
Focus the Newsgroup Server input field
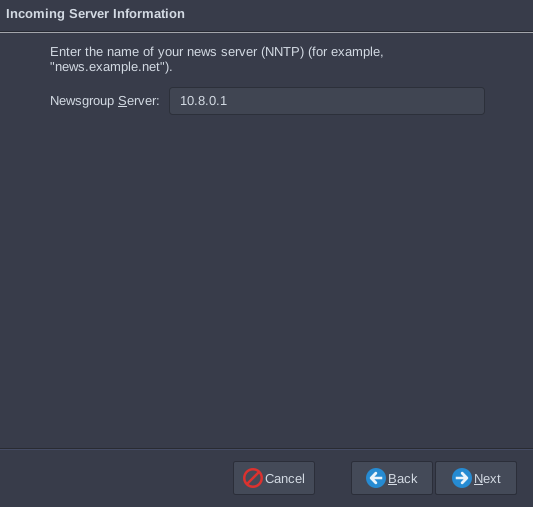pos(327,101)
